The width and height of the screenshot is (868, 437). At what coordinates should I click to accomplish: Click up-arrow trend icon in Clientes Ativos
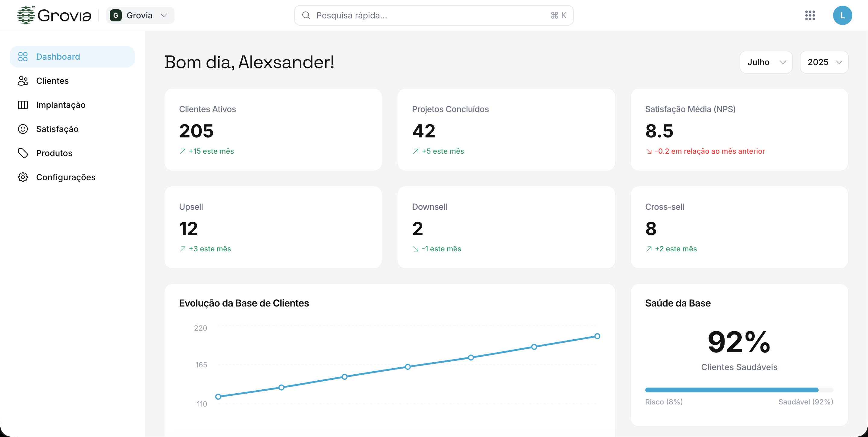click(183, 151)
